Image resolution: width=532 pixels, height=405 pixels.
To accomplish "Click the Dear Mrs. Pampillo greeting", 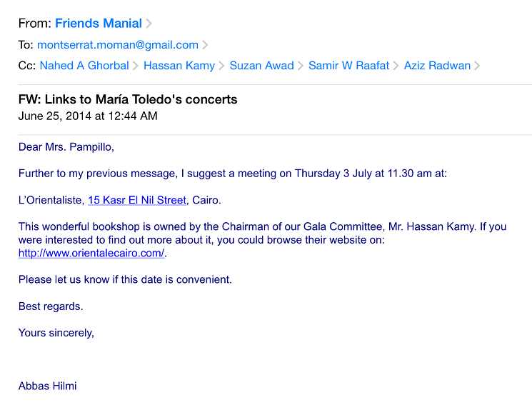I will click(x=66, y=147).
